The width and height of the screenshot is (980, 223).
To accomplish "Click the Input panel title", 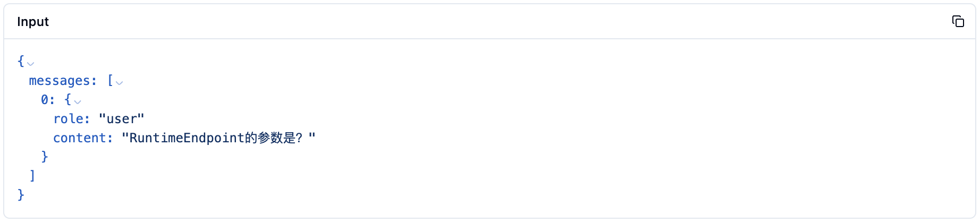I will [x=33, y=22].
